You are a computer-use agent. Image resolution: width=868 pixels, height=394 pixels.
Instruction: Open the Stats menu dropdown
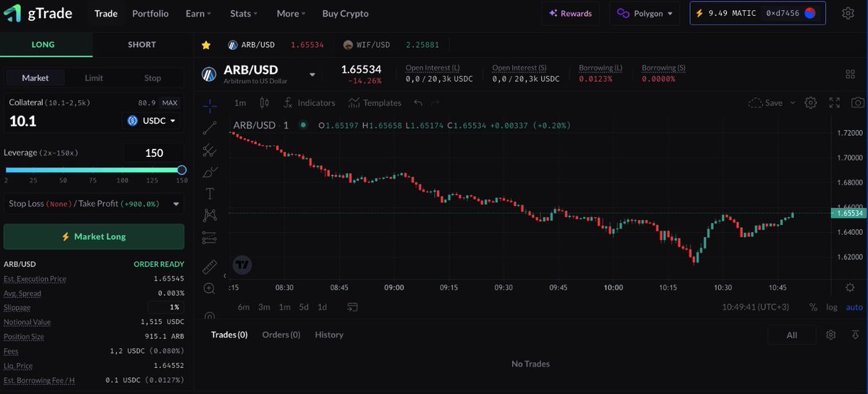tap(244, 13)
